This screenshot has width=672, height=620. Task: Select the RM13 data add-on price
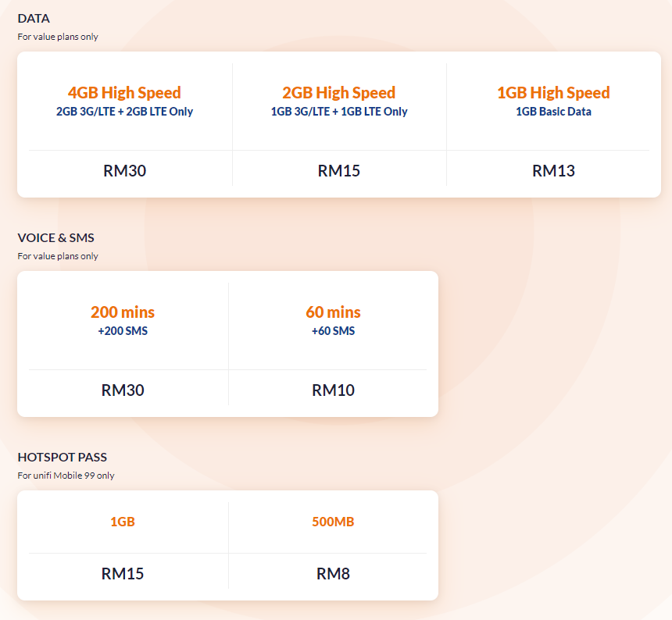[553, 171]
